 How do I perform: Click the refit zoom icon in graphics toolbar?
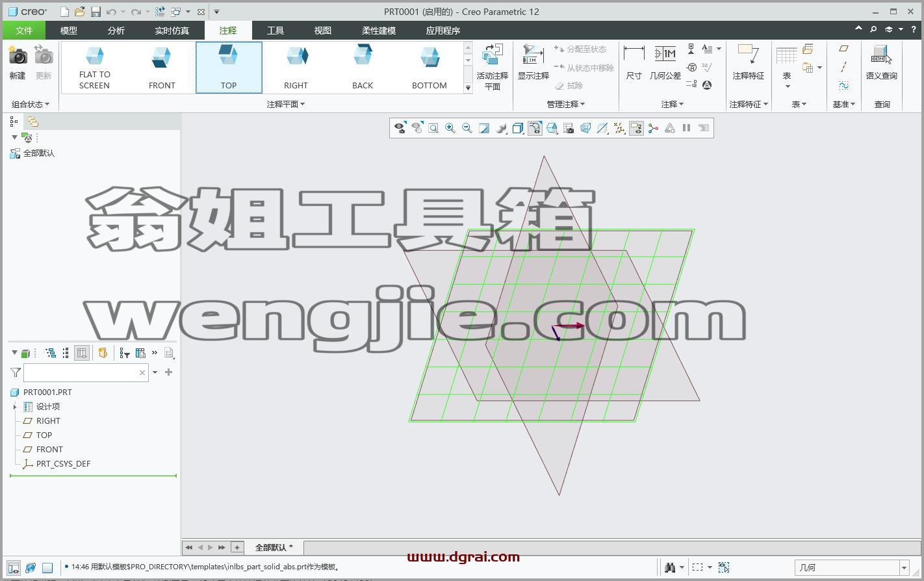click(433, 129)
